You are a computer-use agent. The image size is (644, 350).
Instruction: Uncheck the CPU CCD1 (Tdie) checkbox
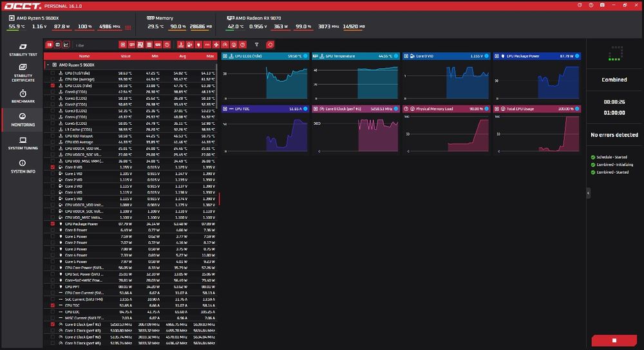click(x=53, y=86)
